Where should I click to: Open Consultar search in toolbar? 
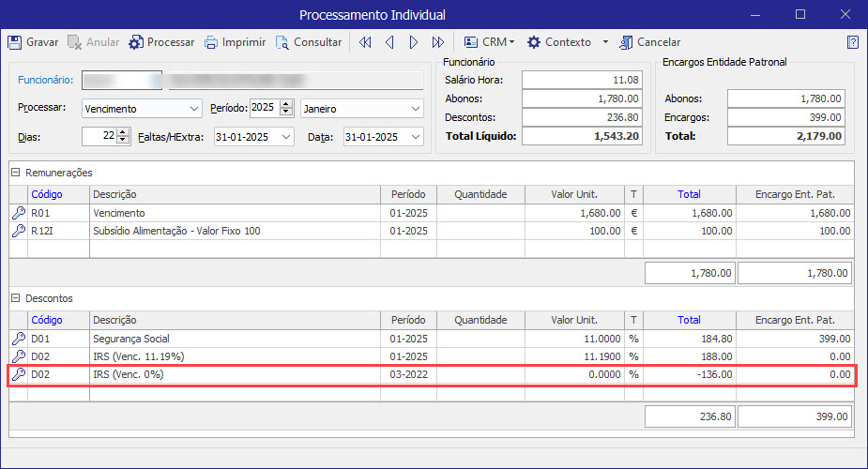point(282,42)
